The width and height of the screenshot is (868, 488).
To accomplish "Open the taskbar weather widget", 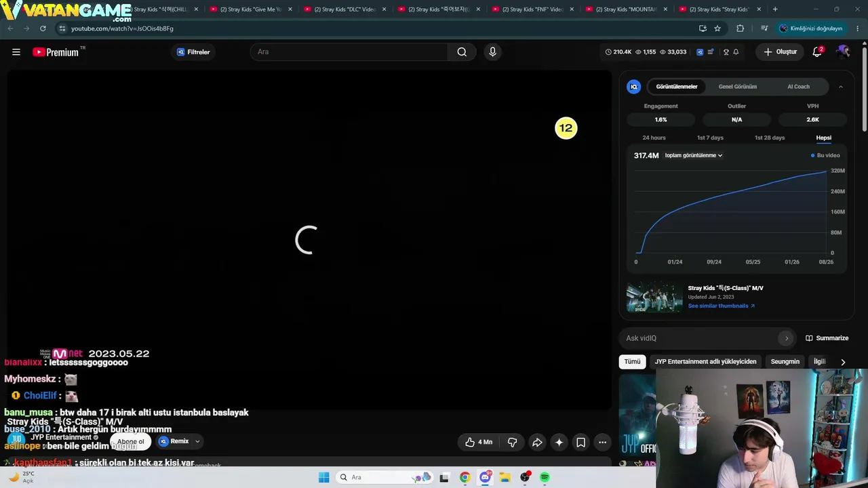I will pos(22,477).
